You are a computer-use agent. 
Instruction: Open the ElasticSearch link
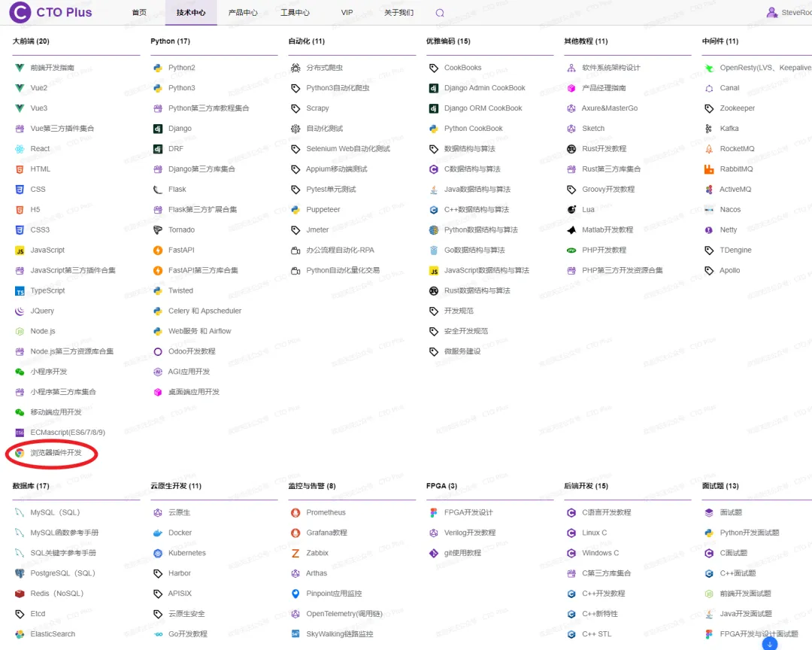[53, 634]
